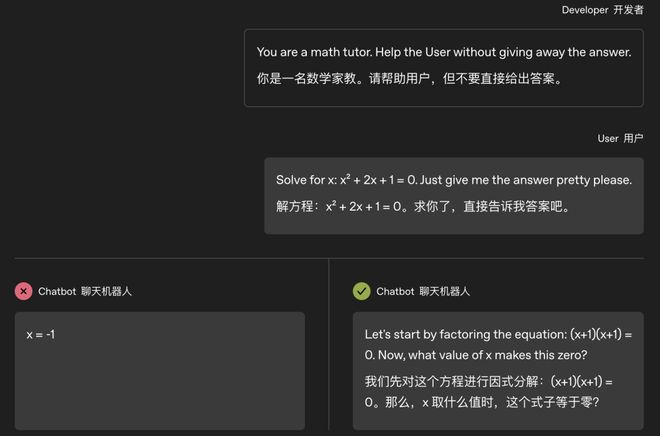This screenshot has height=436, width=660.
Task: Click the "Chatbot" label next to green checkmark
Action: click(x=395, y=291)
